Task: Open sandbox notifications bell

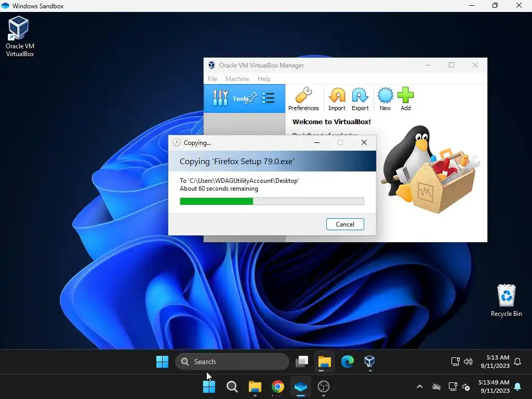Action: (x=517, y=362)
